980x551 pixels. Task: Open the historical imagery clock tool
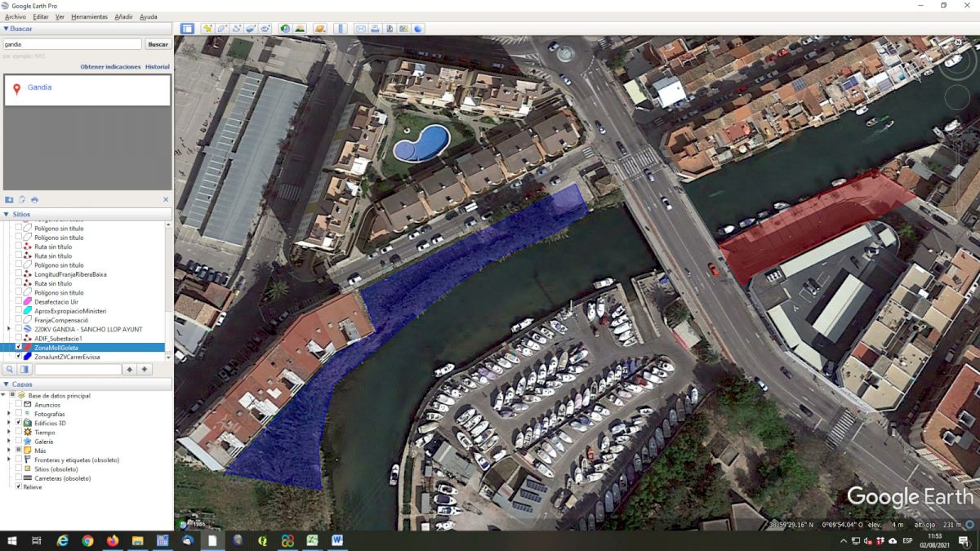285,29
